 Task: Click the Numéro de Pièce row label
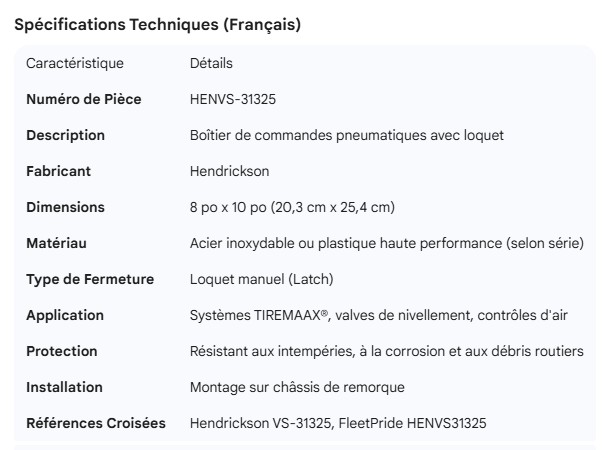coord(83,100)
